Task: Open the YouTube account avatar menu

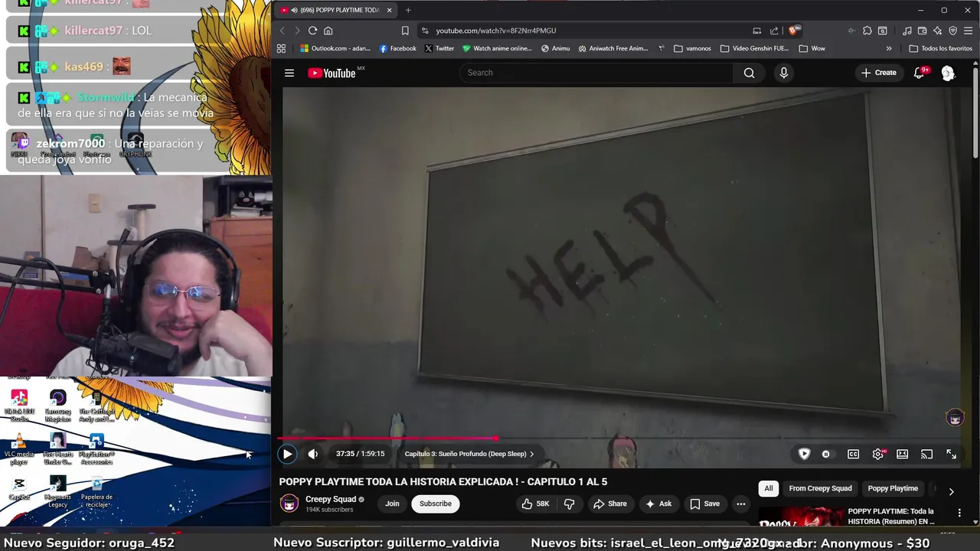Action: [x=948, y=73]
